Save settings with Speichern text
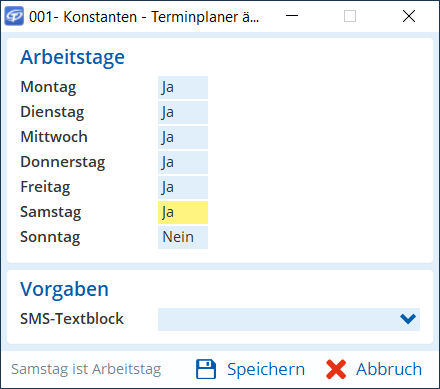440x389 pixels. pyautogui.click(x=266, y=369)
